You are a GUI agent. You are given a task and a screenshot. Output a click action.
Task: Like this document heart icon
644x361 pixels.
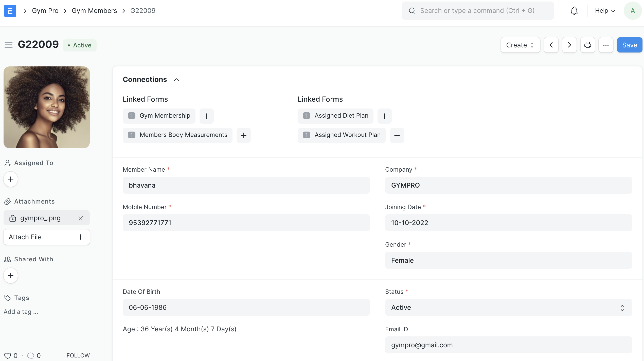(8, 356)
